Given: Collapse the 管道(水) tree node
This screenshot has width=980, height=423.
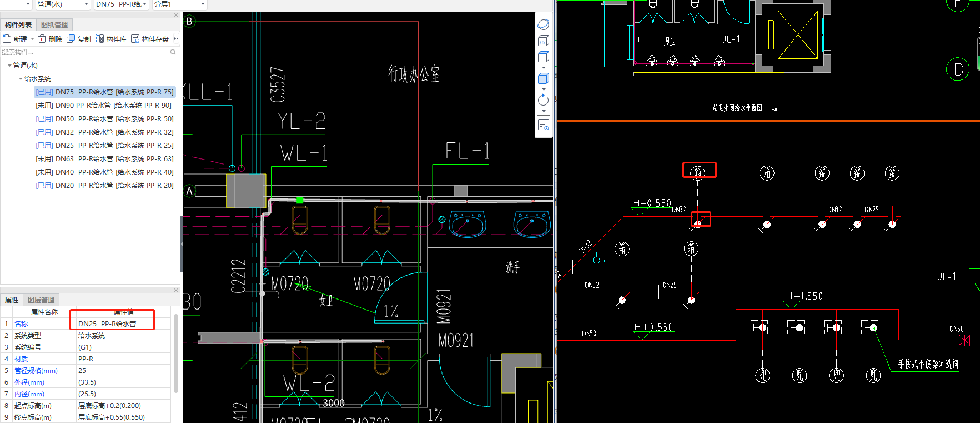Looking at the screenshot, I should coord(9,65).
